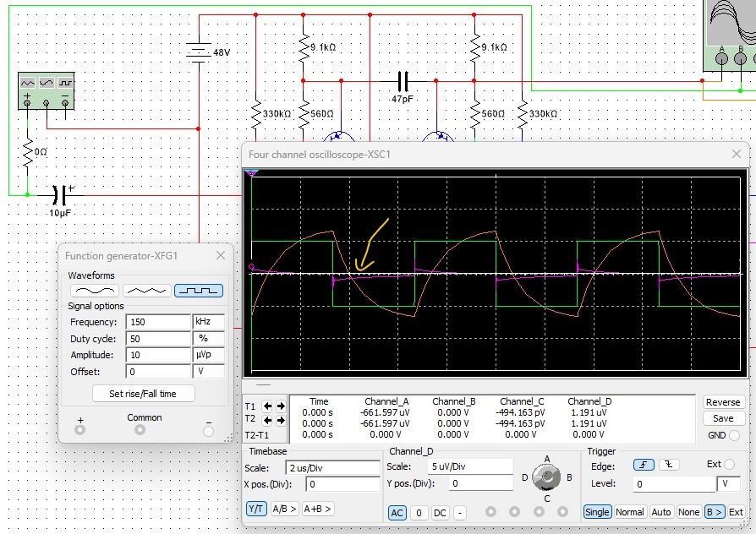Select rising edge trigger icon

coord(644,465)
